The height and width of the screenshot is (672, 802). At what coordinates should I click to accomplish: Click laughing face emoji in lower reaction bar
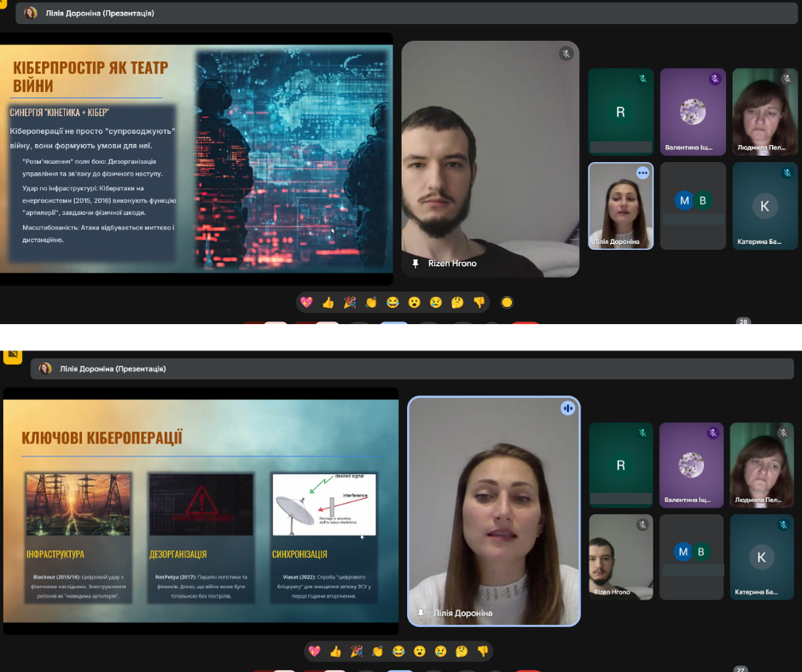pyautogui.click(x=398, y=652)
